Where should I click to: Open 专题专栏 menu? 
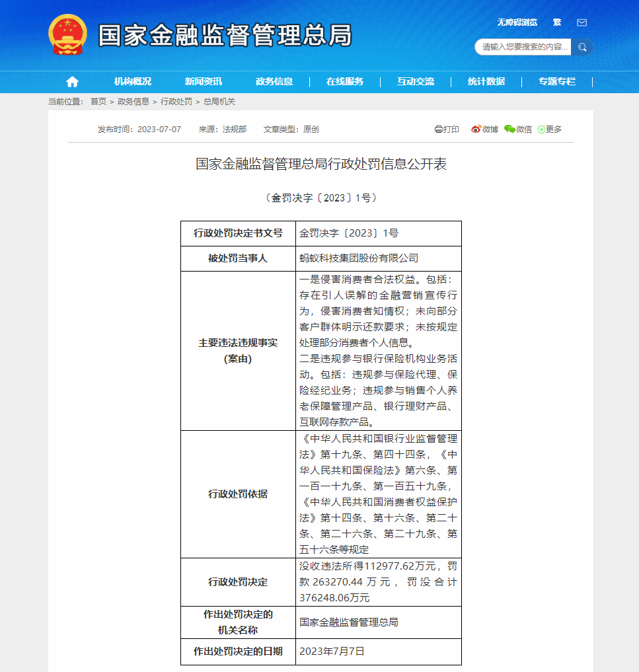click(556, 81)
